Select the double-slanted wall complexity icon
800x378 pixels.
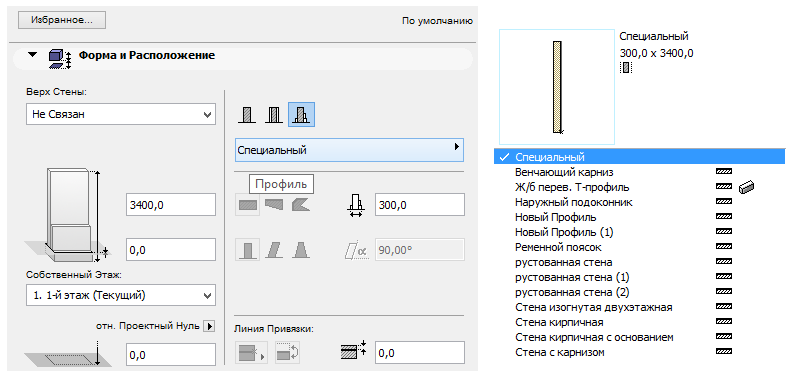click(x=301, y=250)
